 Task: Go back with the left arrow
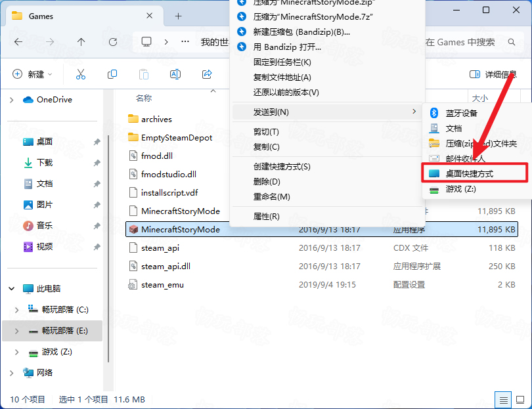click(x=18, y=42)
